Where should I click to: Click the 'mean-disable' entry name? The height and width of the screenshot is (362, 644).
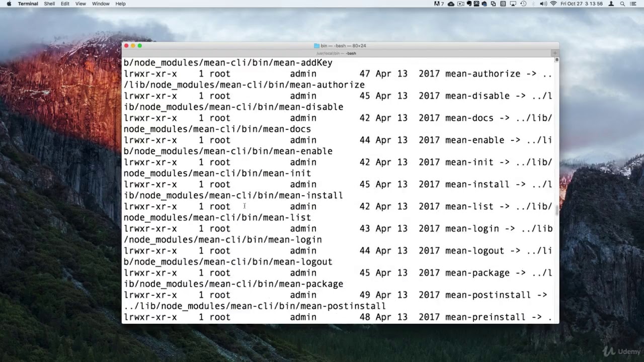(477, 96)
